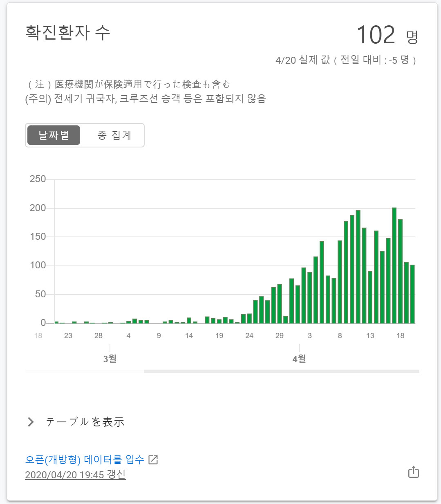Open the 오픈(개방형) 데이터를 입수 link
Image resolution: width=441 pixels, height=504 pixels.
(85, 459)
